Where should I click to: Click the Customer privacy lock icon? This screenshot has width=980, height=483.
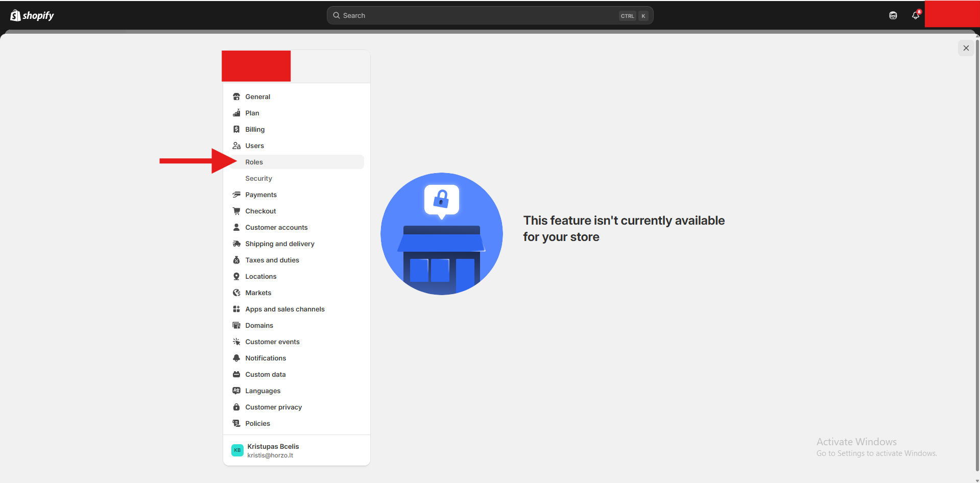tap(236, 407)
